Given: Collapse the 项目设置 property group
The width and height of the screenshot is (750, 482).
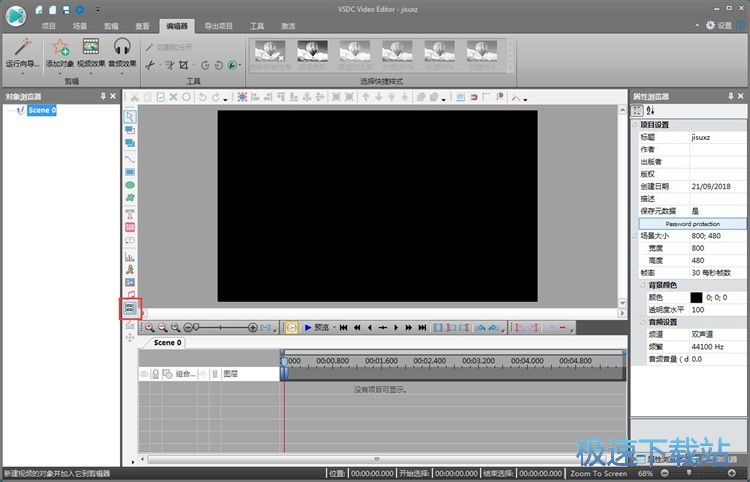Looking at the screenshot, I should tap(635, 125).
